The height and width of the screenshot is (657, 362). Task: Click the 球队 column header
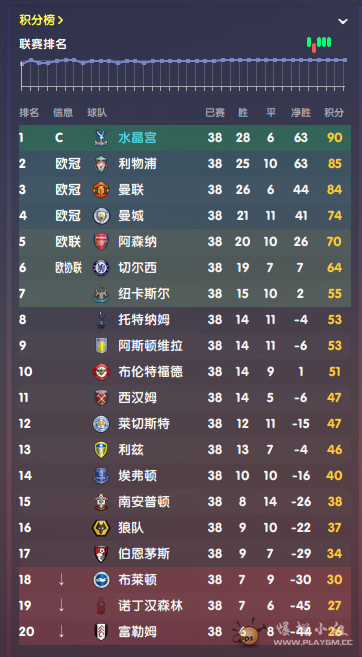[x=97, y=112]
